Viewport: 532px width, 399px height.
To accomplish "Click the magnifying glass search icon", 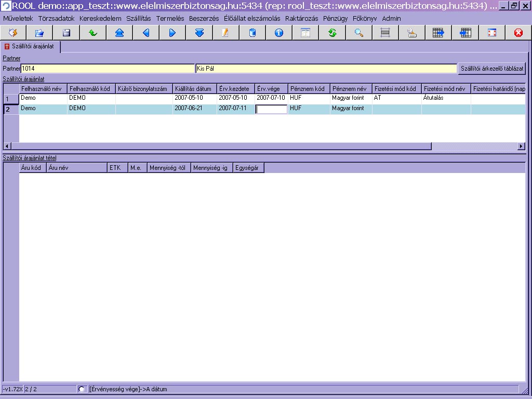I will click(x=358, y=33).
